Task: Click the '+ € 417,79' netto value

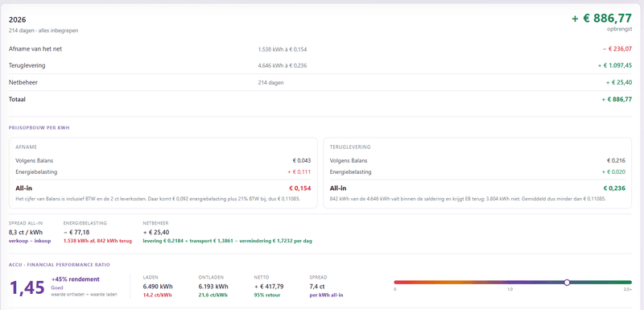Action: (x=269, y=286)
